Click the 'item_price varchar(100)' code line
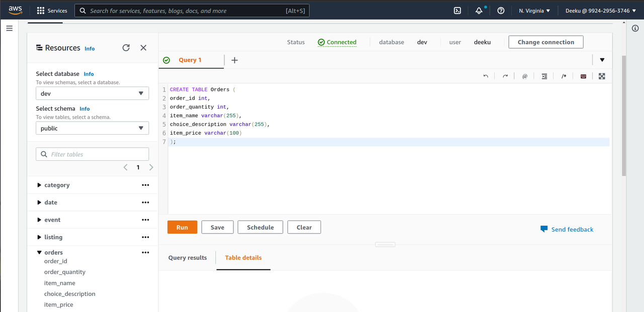644x312 pixels. tap(206, 133)
